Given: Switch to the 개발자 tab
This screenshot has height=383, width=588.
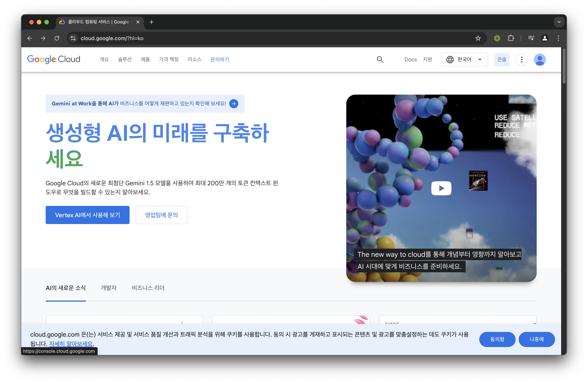Looking at the screenshot, I should point(109,288).
